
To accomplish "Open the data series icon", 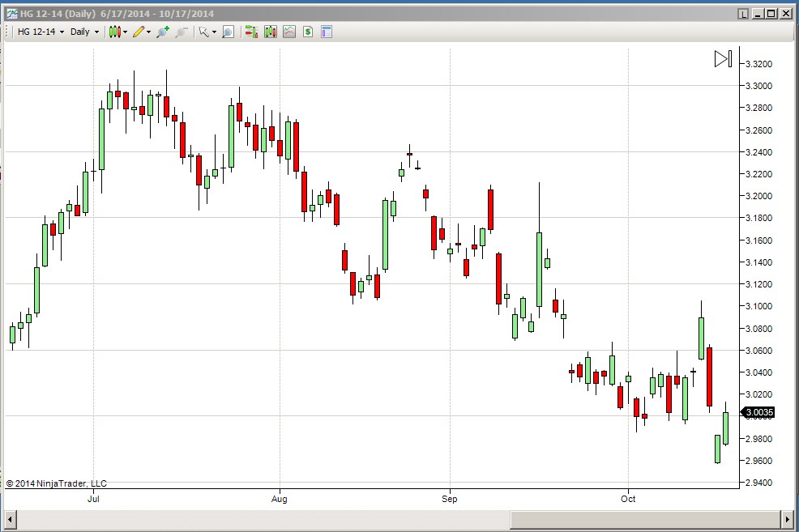I will click(x=270, y=32).
